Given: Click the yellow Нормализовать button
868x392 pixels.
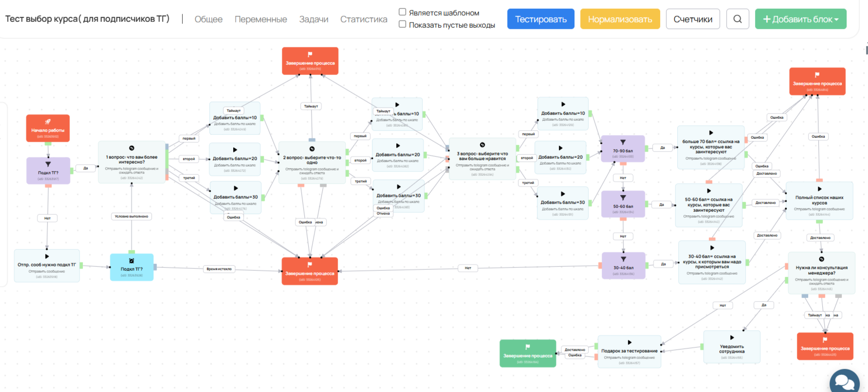Looking at the screenshot, I should (x=620, y=19).
